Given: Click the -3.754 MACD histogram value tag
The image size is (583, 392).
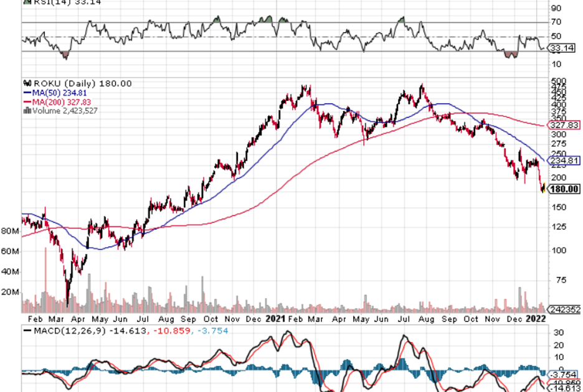Looking at the screenshot, I should 564,373.
